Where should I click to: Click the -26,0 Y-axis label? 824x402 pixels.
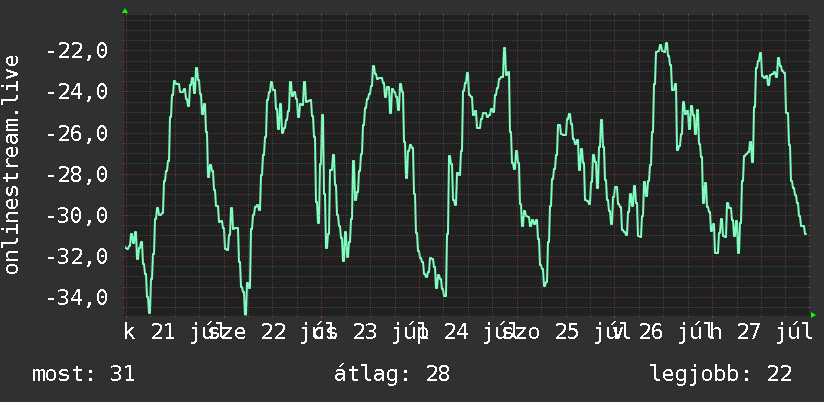77,133
